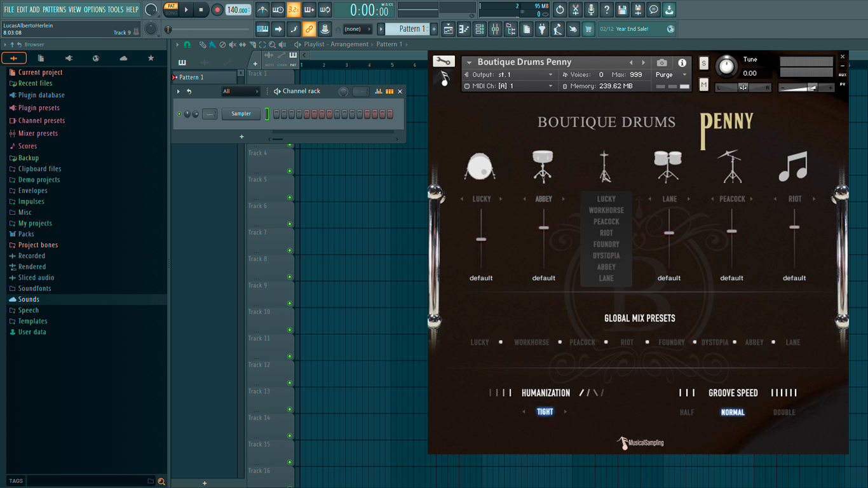Open the OPTIONS menu
Image resolution: width=868 pixels, height=488 pixels.
click(95, 10)
